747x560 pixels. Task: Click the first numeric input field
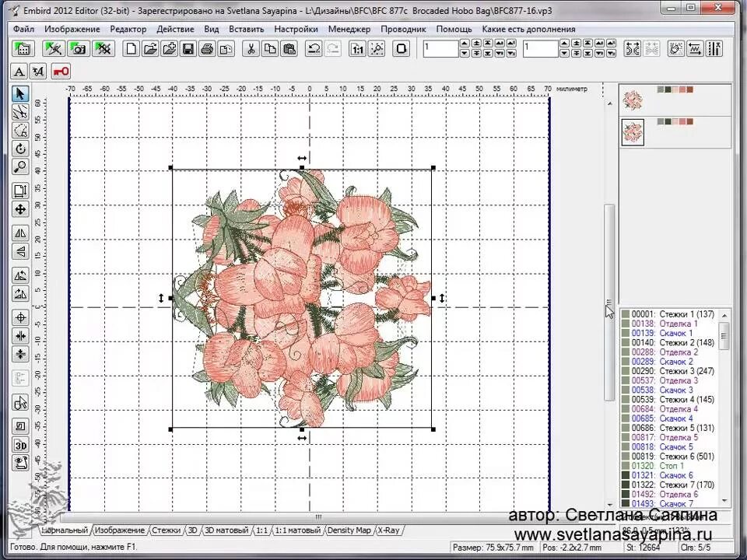point(440,48)
